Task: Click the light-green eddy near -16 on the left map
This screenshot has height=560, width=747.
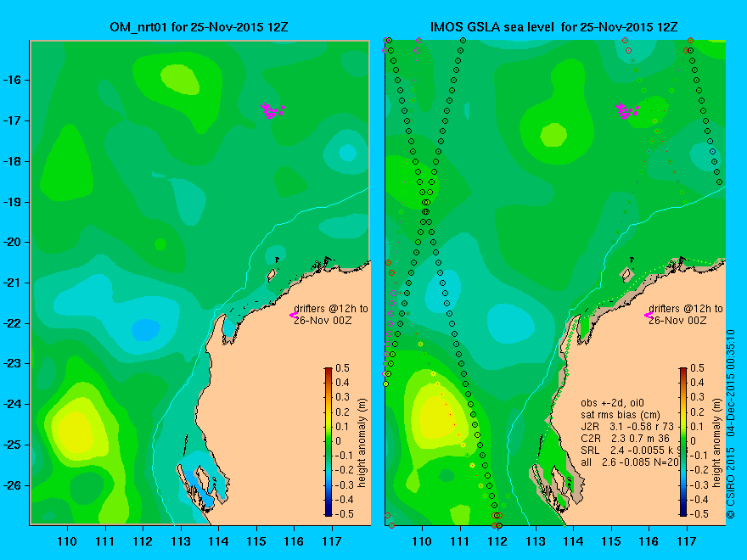Action: click(180, 79)
